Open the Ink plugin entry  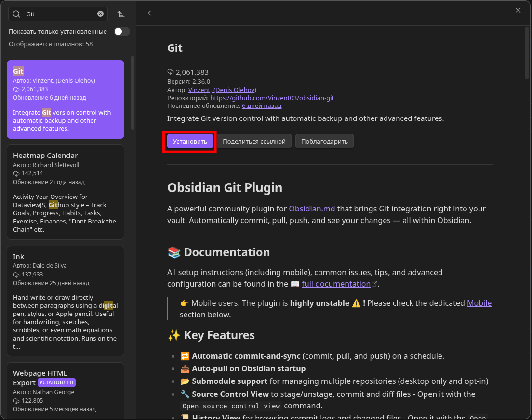65,301
